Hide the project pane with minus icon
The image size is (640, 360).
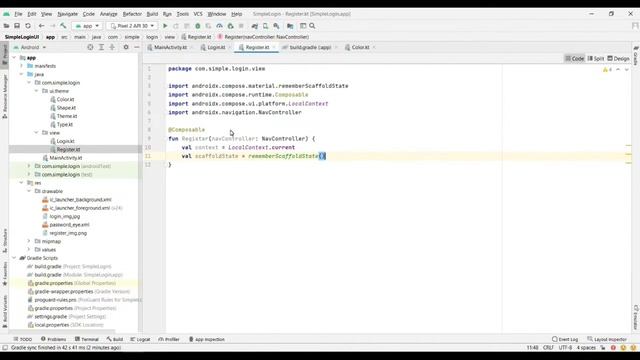click(136, 47)
